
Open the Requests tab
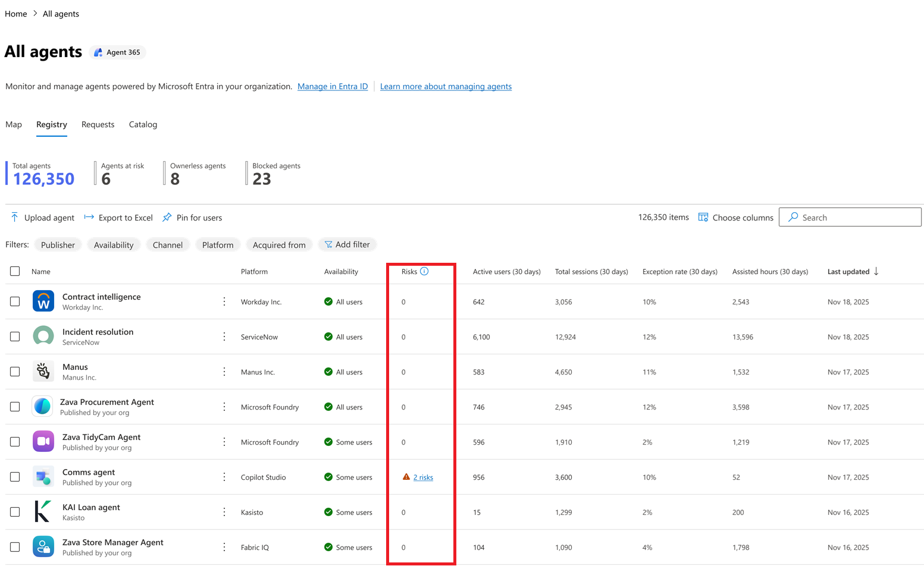tap(98, 124)
